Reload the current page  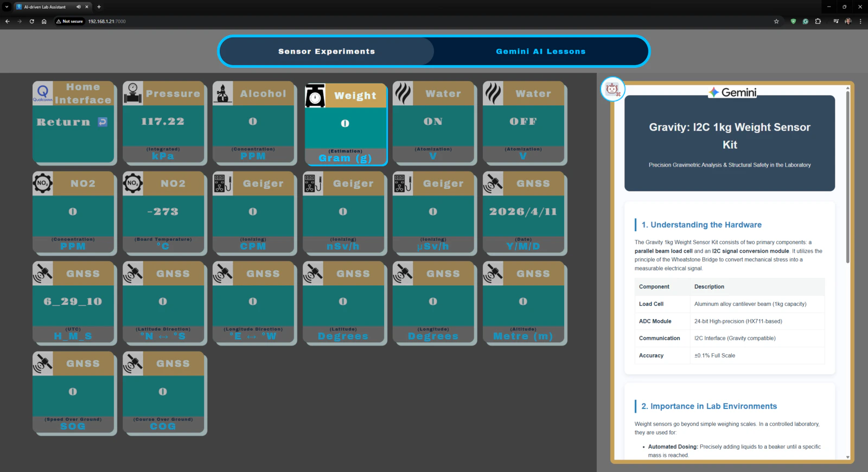pos(32,22)
